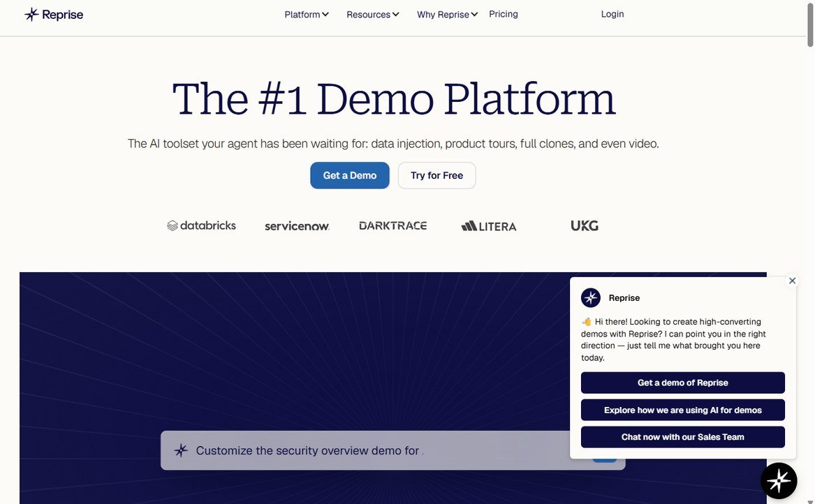Click the Reprise logo in the header
This screenshot has width=815, height=504.
[x=54, y=15]
